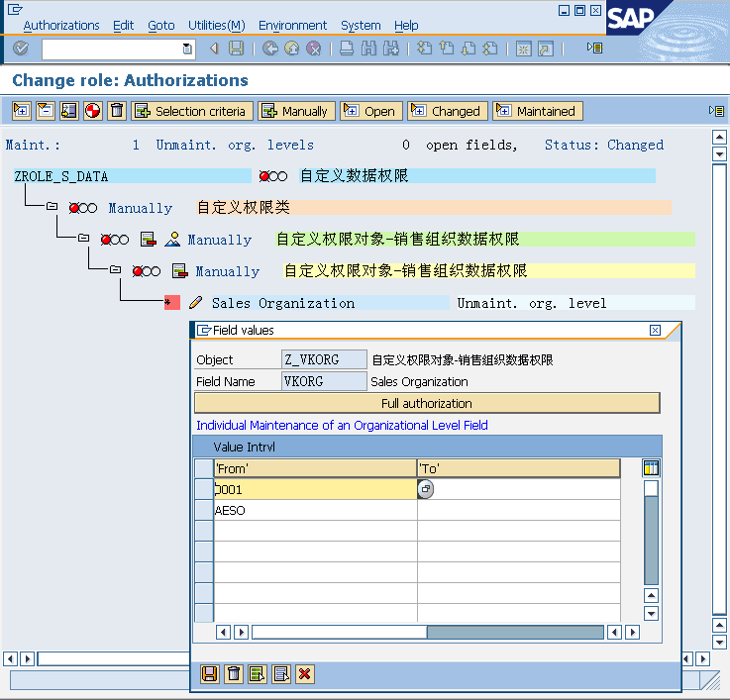Click the Insert Row icon in dialog footer

pos(258,674)
